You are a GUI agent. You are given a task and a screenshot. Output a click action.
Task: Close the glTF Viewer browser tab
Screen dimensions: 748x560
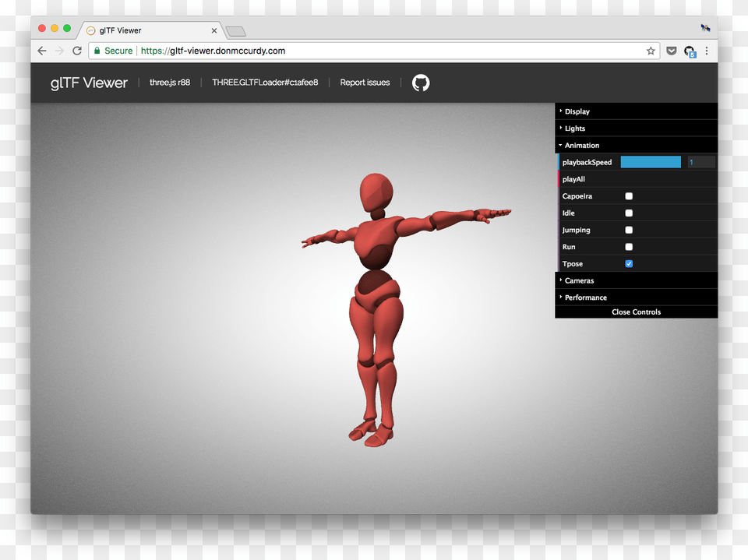pyautogui.click(x=214, y=30)
